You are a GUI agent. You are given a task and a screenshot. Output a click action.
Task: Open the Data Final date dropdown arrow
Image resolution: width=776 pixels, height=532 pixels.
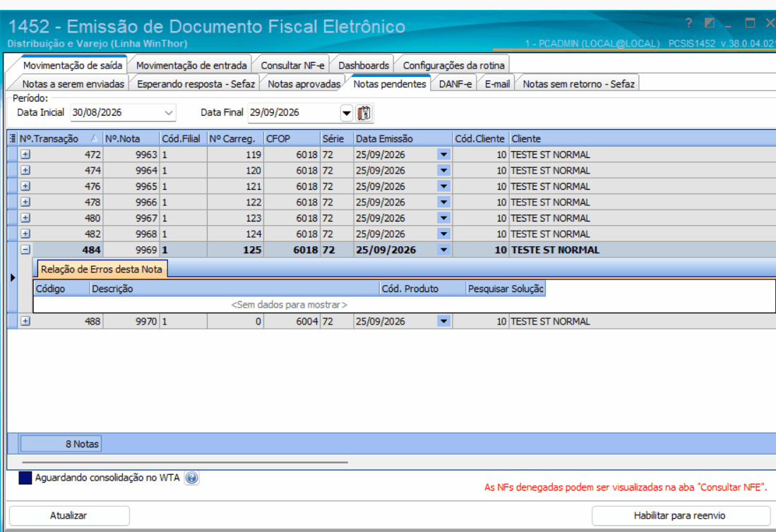(347, 113)
